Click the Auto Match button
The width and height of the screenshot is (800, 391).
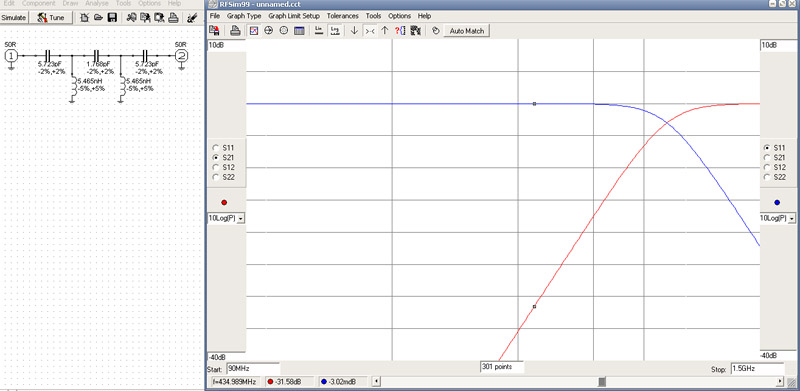click(x=467, y=31)
